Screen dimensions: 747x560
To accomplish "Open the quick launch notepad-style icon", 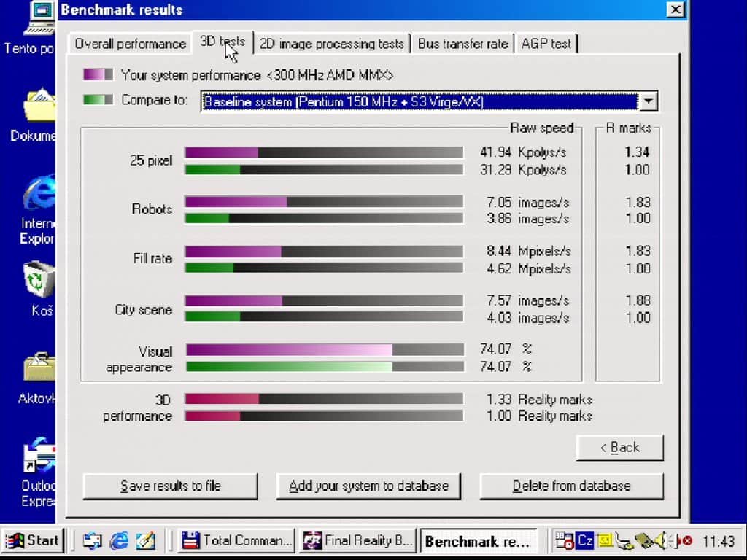I will click(x=146, y=541).
